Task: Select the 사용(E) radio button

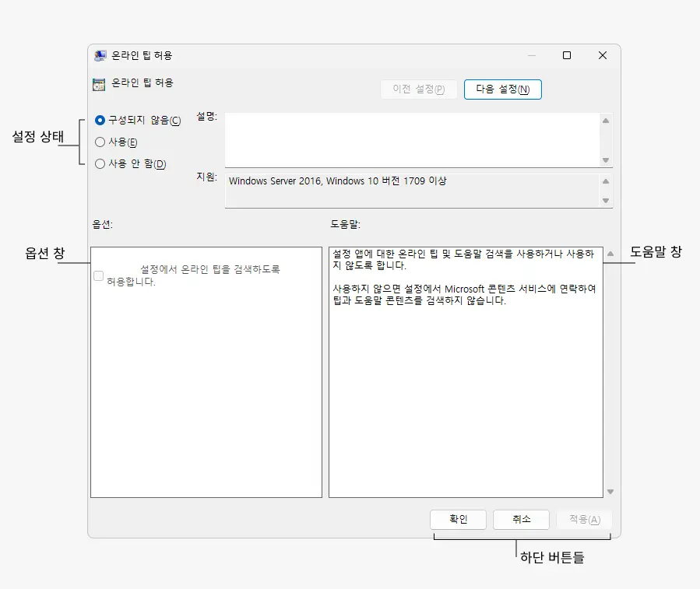Action: tap(100, 142)
